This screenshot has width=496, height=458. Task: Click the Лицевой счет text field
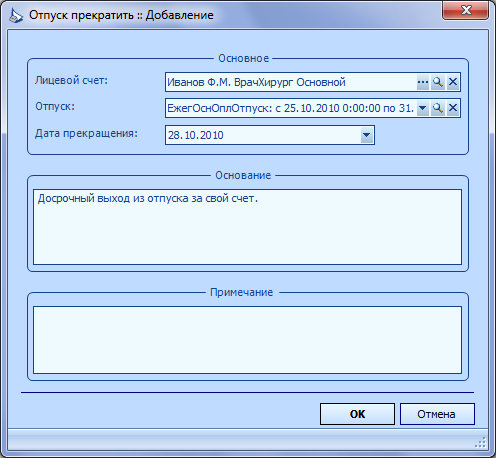click(x=291, y=82)
